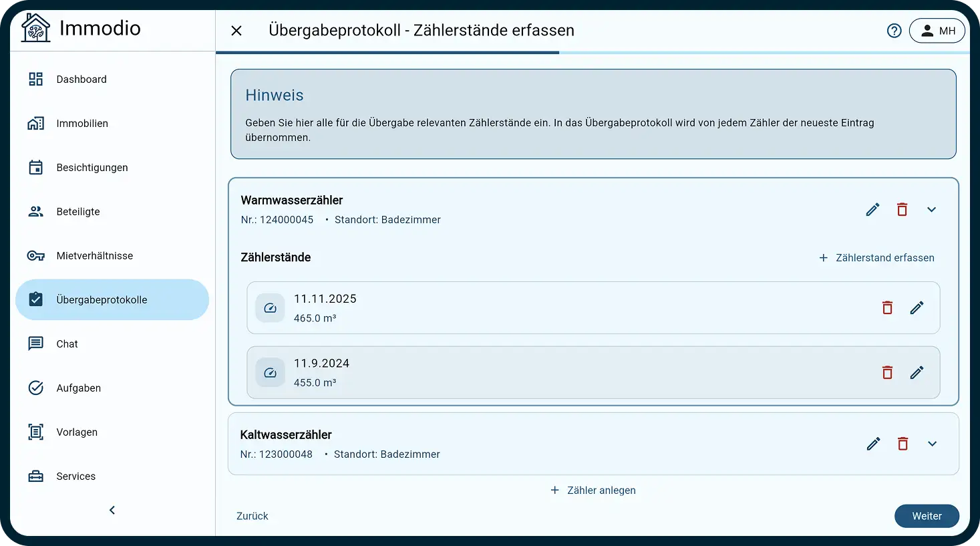Delete the 11.11.2025 meter reading

point(887,307)
